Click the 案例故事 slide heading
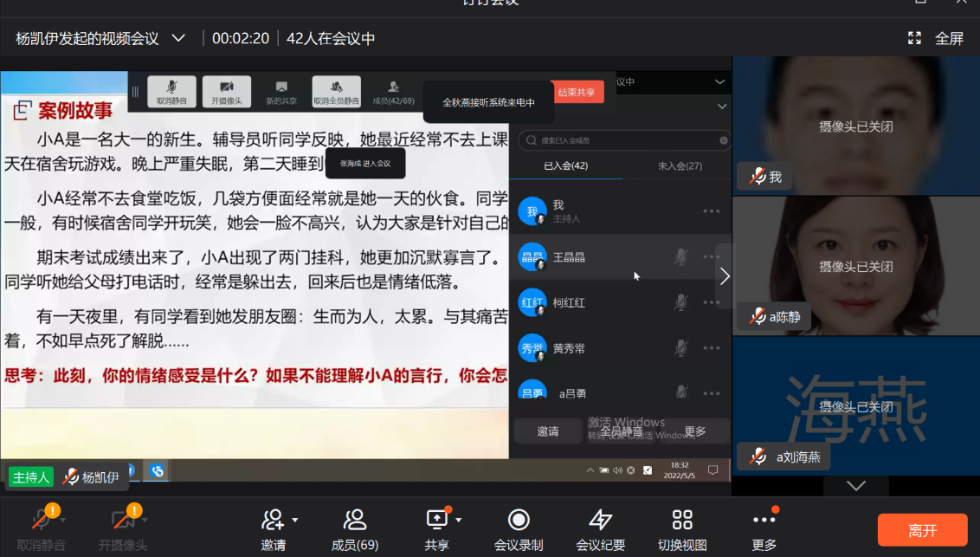980x557 pixels. (75, 111)
